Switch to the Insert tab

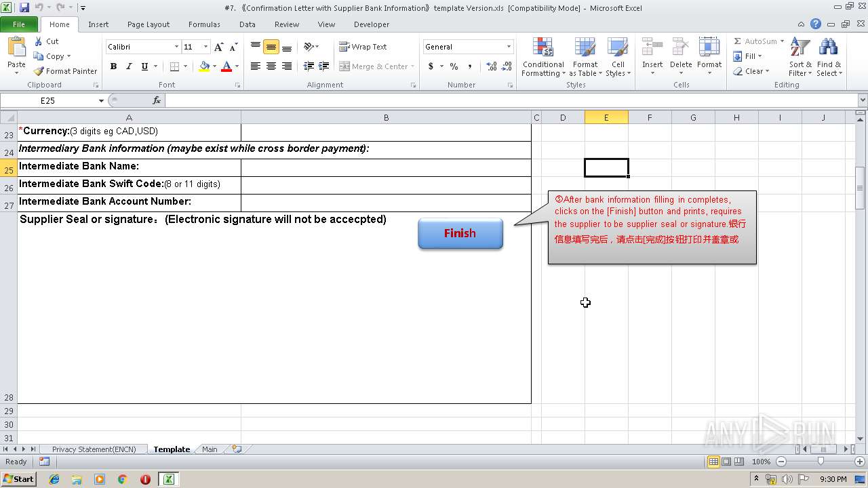pyautogui.click(x=98, y=24)
